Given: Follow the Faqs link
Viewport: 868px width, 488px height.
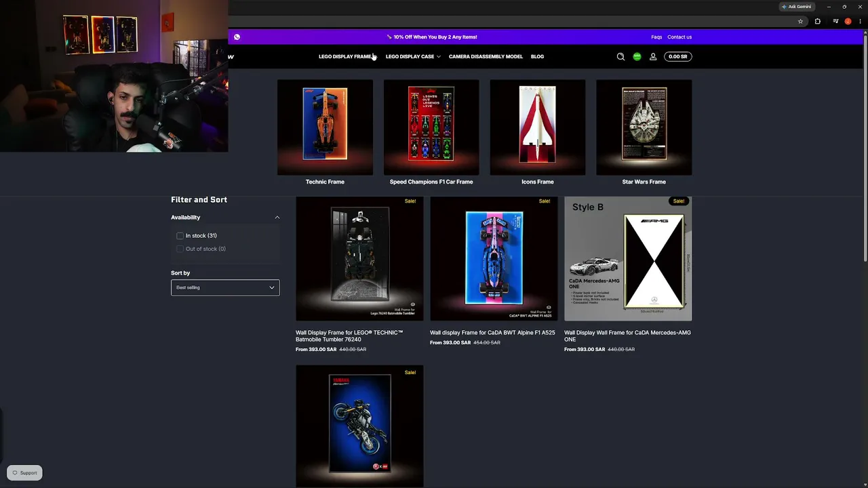Looking at the screenshot, I should 656,37.
